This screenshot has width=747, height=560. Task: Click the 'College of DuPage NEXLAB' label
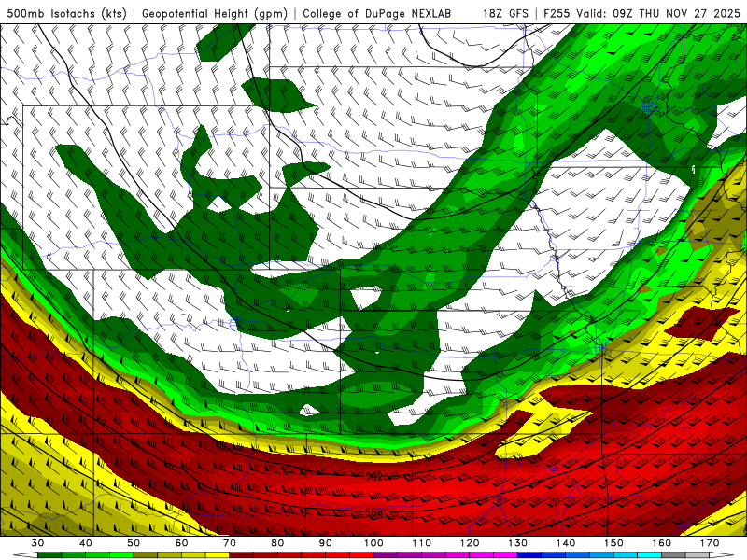tap(377, 13)
